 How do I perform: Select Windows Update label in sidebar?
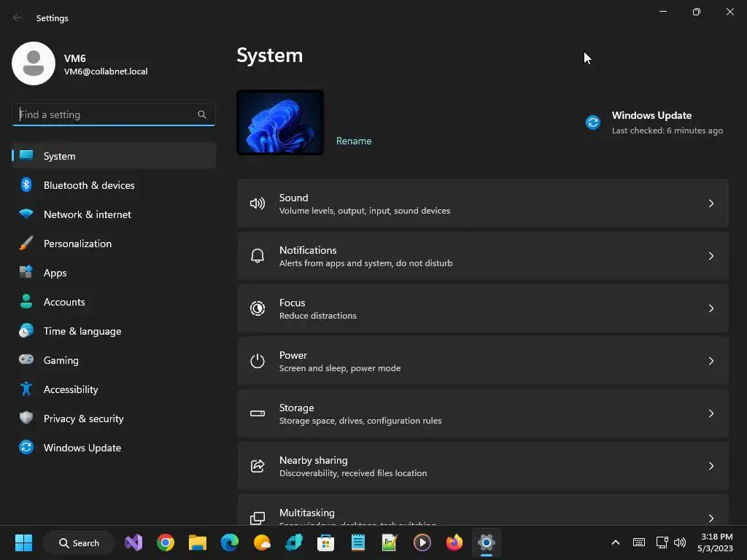(x=82, y=448)
